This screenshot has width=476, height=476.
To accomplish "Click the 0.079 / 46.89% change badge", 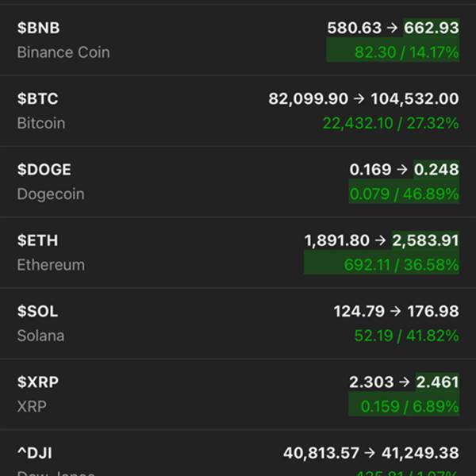I will (404, 191).
